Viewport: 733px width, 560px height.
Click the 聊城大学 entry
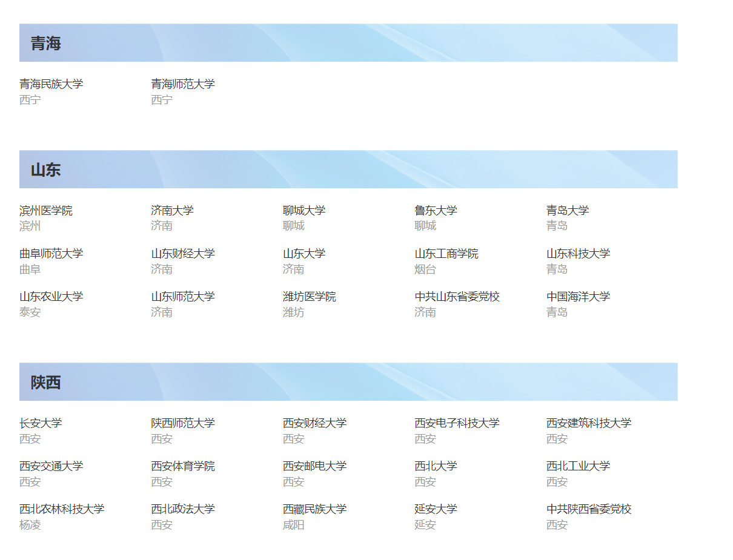tap(304, 210)
